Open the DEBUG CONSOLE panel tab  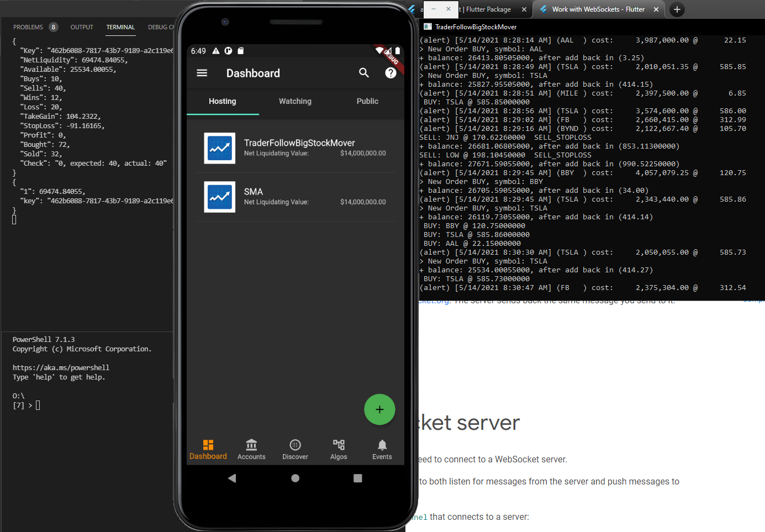click(x=161, y=27)
